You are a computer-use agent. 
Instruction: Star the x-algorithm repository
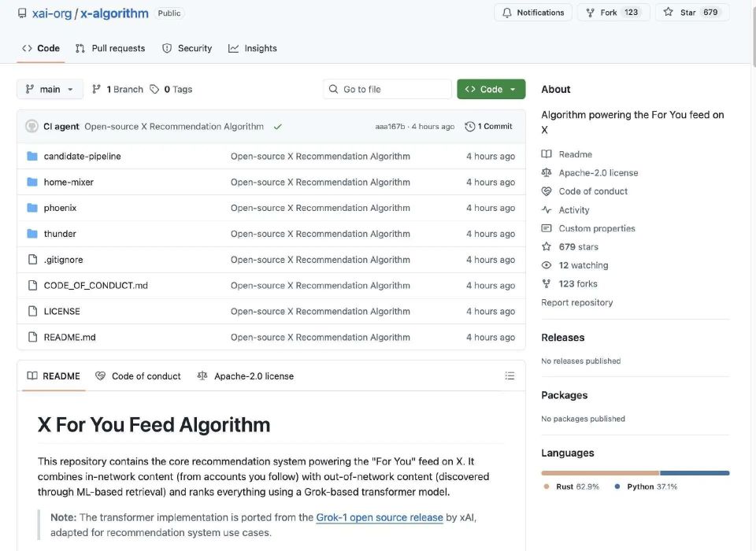[681, 13]
